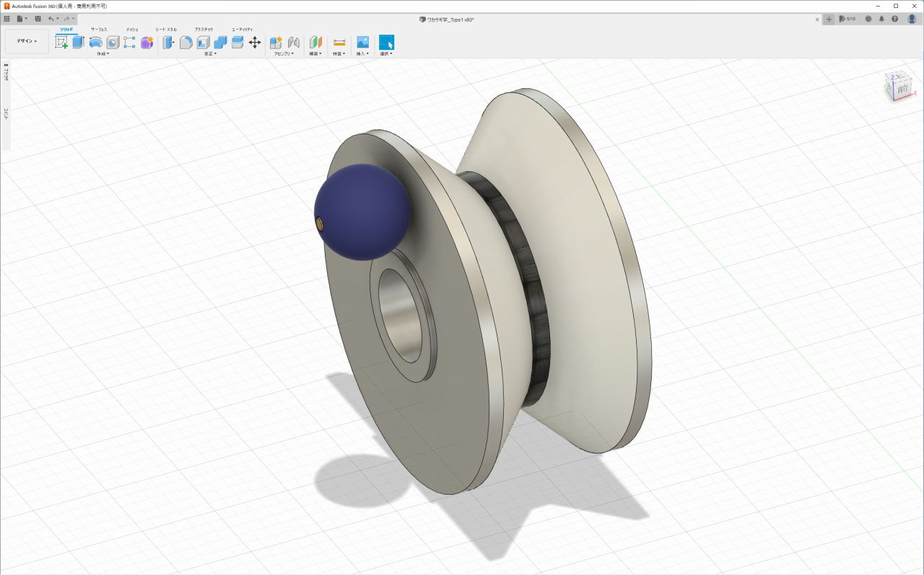Select the construction plane tool
The image size is (924, 575).
pos(315,43)
